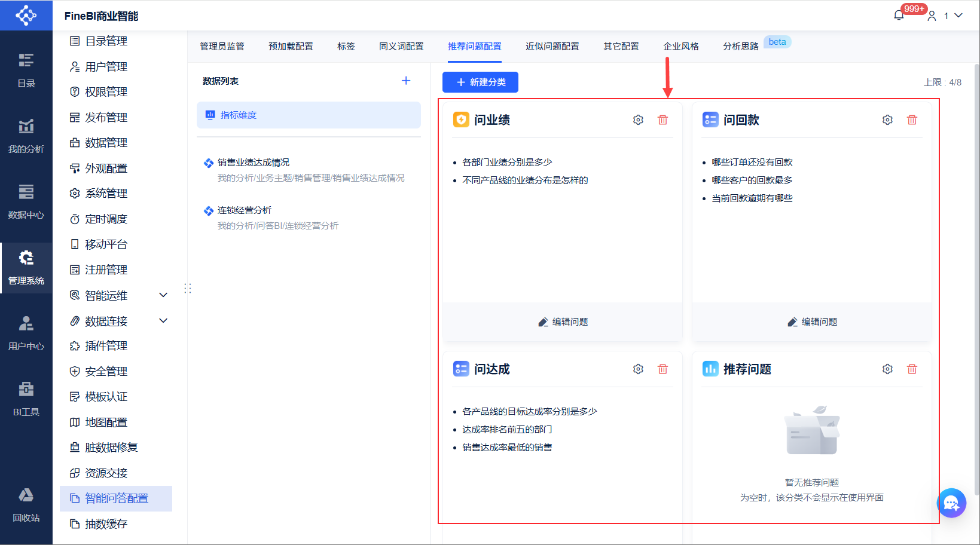This screenshot has width=980, height=545.
Task: Switch to the 同义词配置 tab
Action: (401, 47)
